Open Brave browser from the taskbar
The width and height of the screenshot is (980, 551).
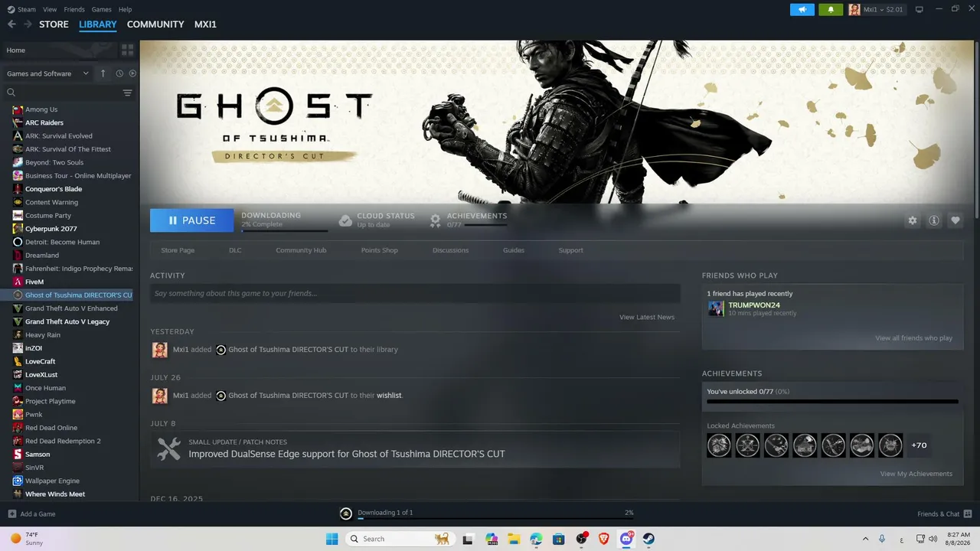tap(604, 539)
